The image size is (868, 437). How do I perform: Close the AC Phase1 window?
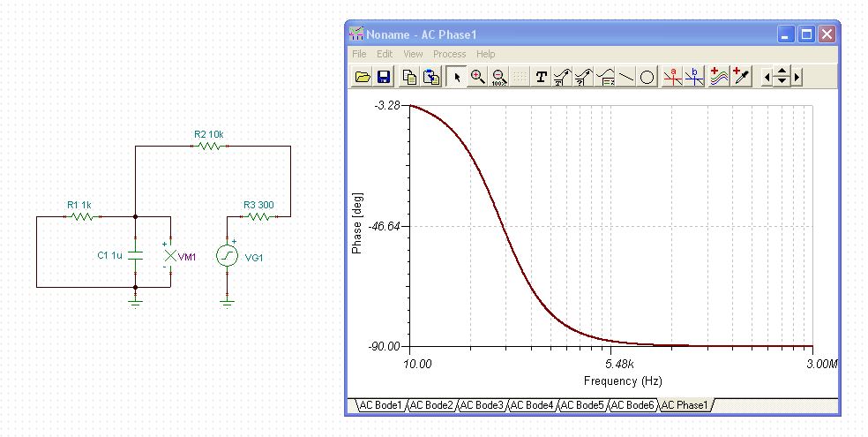(x=827, y=34)
